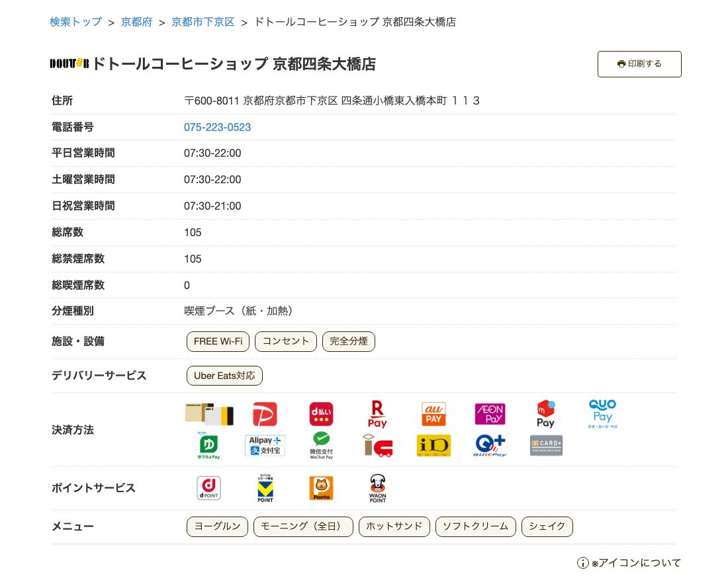Click the 電話番号 row label
This screenshot has width=728, height=586.
[x=72, y=127]
